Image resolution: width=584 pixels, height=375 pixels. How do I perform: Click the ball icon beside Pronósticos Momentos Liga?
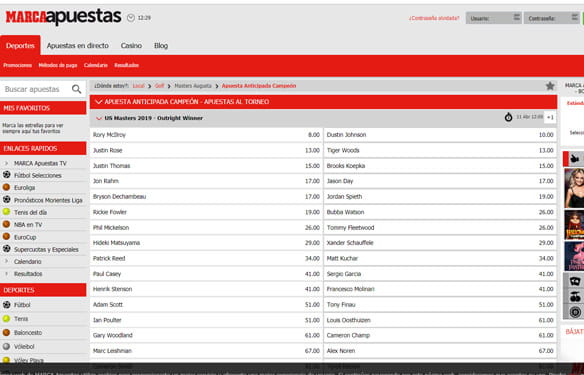point(6,200)
